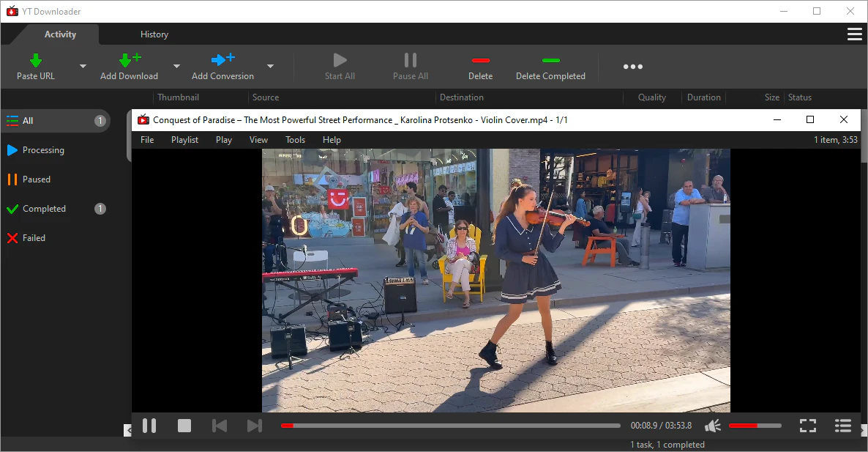The width and height of the screenshot is (868, 452).
Task: Enter fullscreen mode in the player
Action: click(808, 426)
